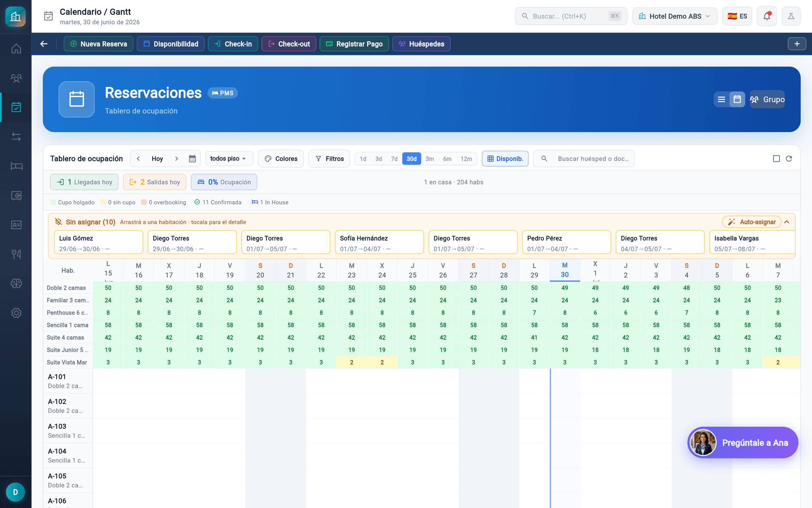812x508 pixels.
Task: Open Pedro Pérez unassigned reservation card
Action: click(x=566, y=243)
